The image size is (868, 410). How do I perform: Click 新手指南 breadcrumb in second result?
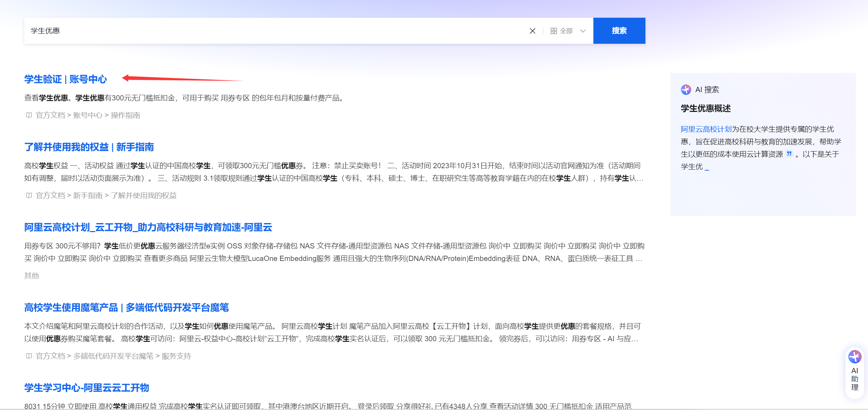coord(87,196)
